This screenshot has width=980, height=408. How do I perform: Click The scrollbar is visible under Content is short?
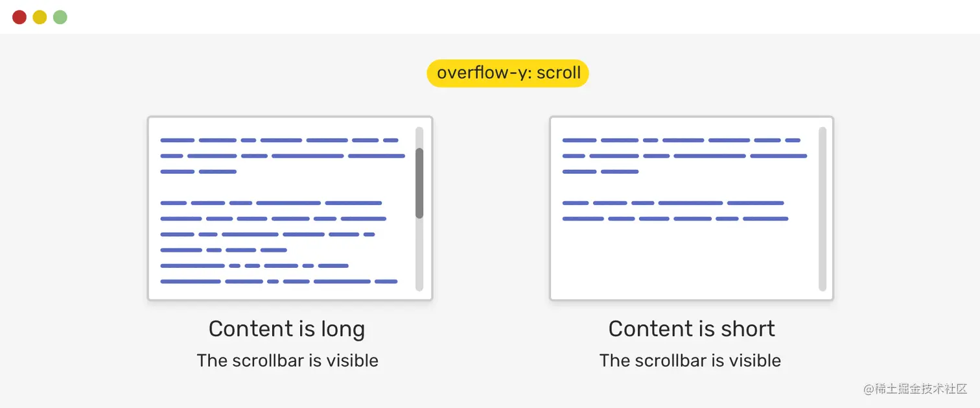click(690, 361)
